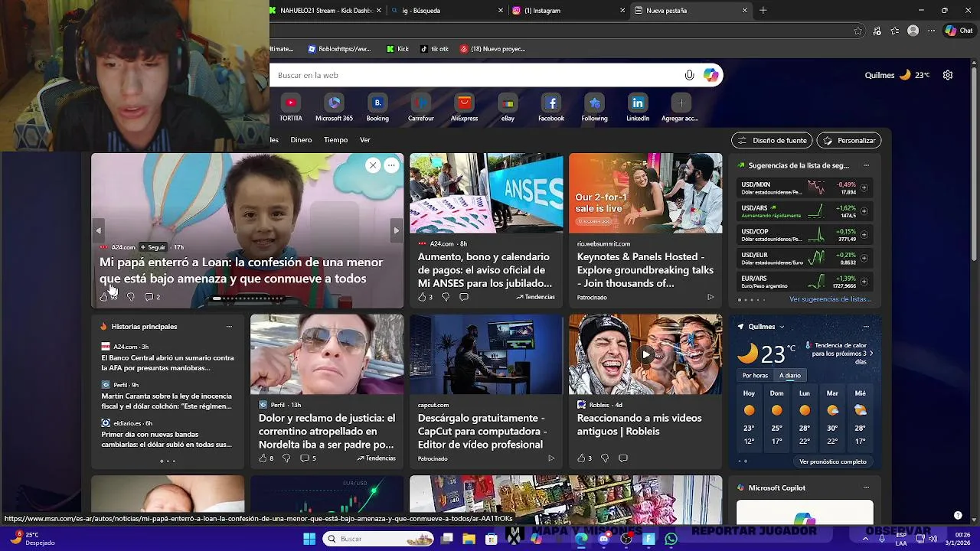Open browser profile avatar icon
Viewport: 980px width, 551px height.
click(x=913, y=31)
